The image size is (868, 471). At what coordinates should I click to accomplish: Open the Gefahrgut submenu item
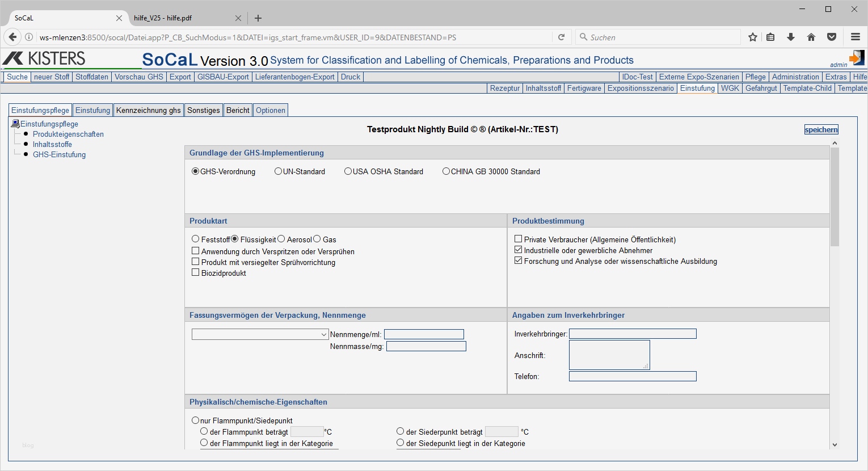pyautogui.click(x=761, y=88)
